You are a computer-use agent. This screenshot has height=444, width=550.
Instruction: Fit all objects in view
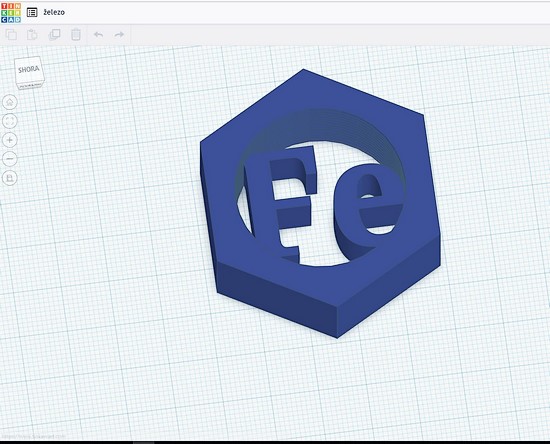10,121
